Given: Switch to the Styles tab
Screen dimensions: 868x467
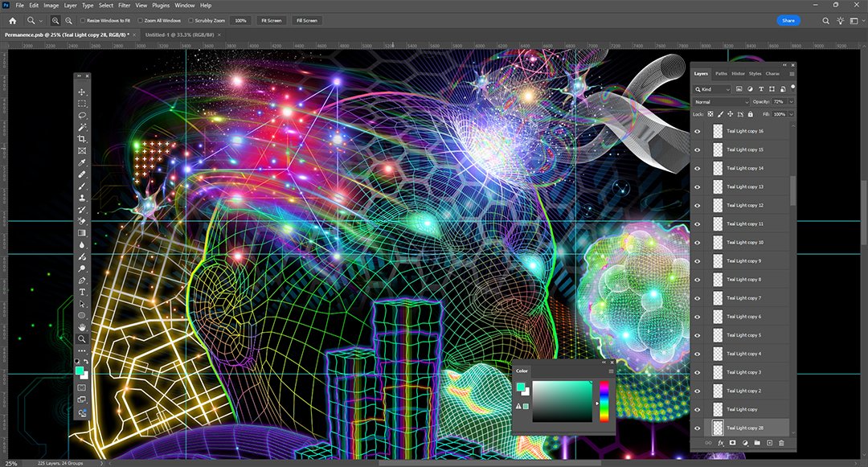Looking at the screenshot, I should [x=755, y=74].
